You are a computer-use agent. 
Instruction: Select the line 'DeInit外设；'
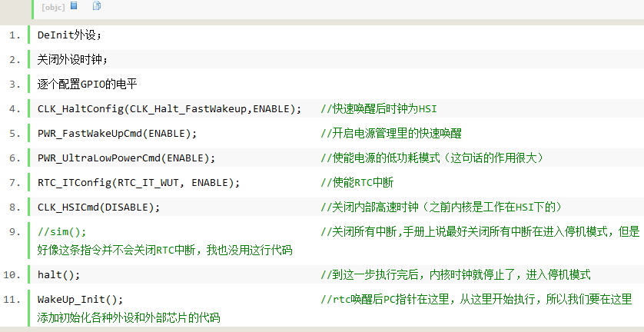69,35
